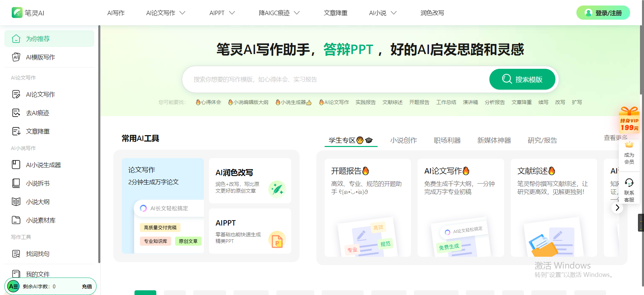This screenshot has width=644, height=295.
Task: Click the sidebar vertical scrollbar
Action: click(x=99, y=144)
